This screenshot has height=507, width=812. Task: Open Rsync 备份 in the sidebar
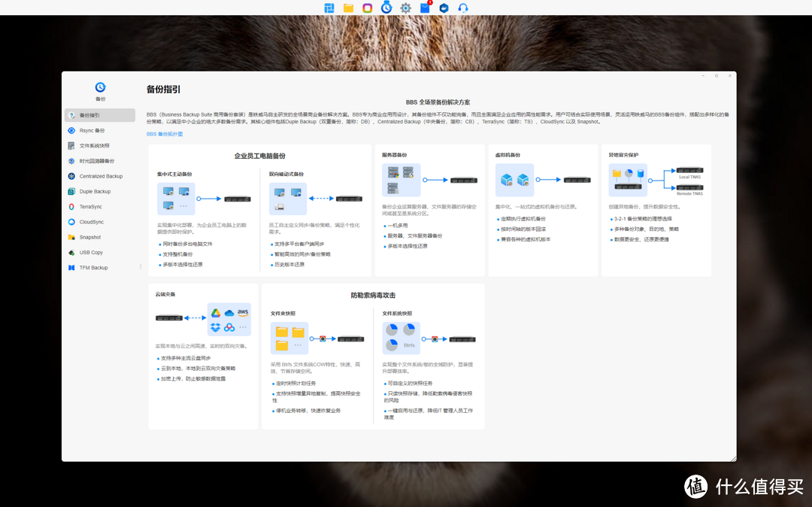[92, 130]
